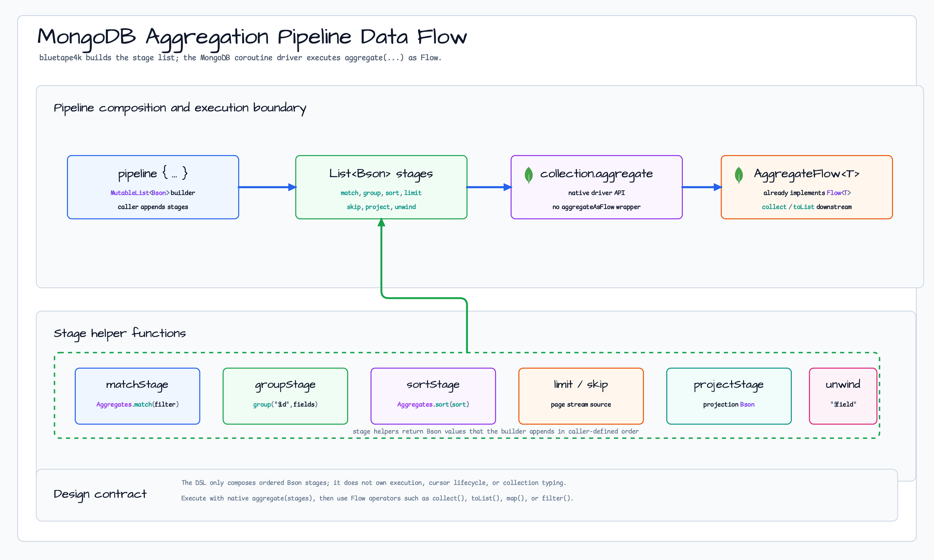Screen dimensions: 934x560
Task: Click the limit / skip helper box
Action: click(581, 396)
